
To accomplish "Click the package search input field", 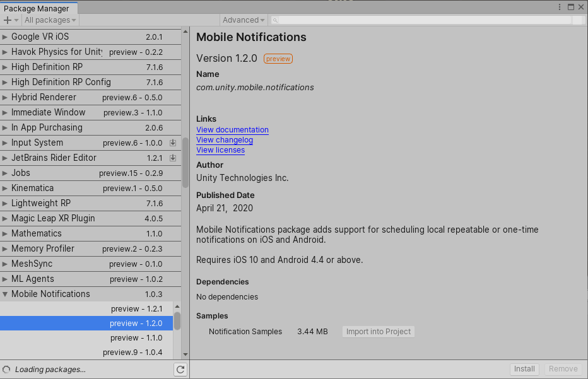I will coord(425,20).
